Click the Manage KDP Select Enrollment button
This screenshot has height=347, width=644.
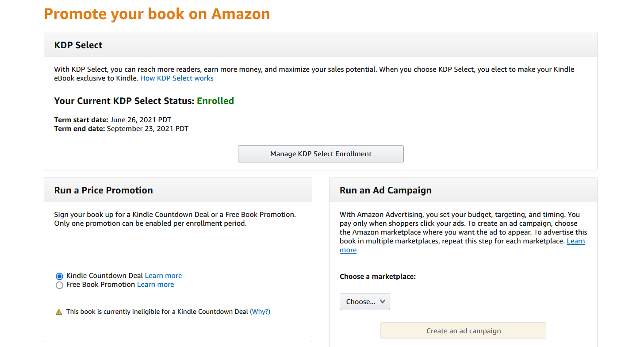321,154
